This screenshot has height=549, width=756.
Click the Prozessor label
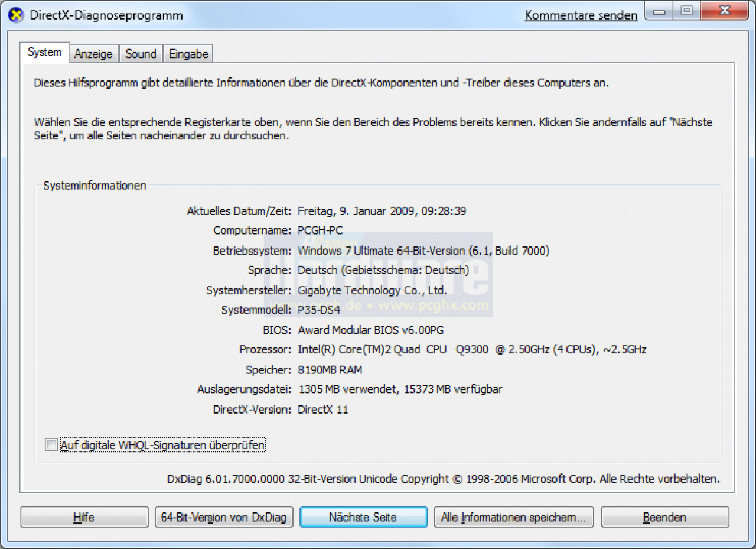(x=265, y=349)
